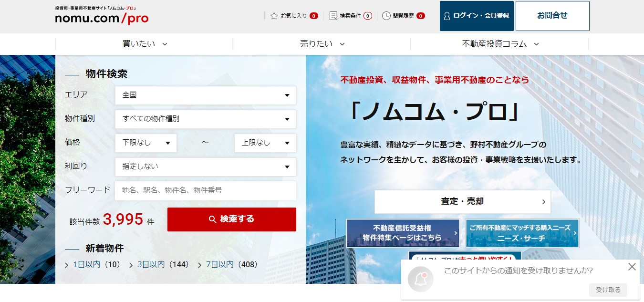Image resolution: width=644 pixels, height=302 pixels.
Task: Click the browsing history clock icon
Action: pyautogui.click(x=386, y=16)
